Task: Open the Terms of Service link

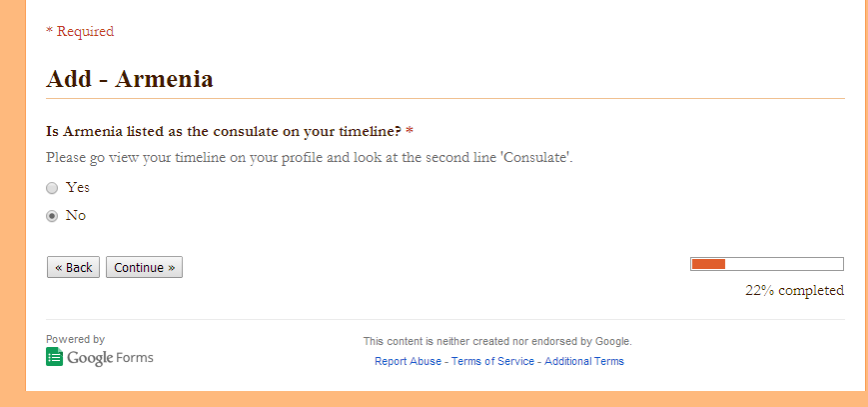Action: (492, 362)
